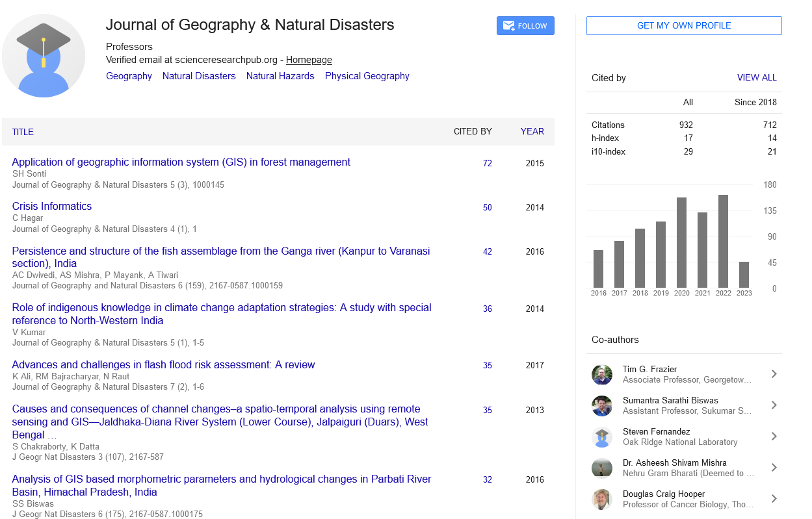Select the Physical Geography topic tag
Screen dimensions: 812x519
point(367,76)
